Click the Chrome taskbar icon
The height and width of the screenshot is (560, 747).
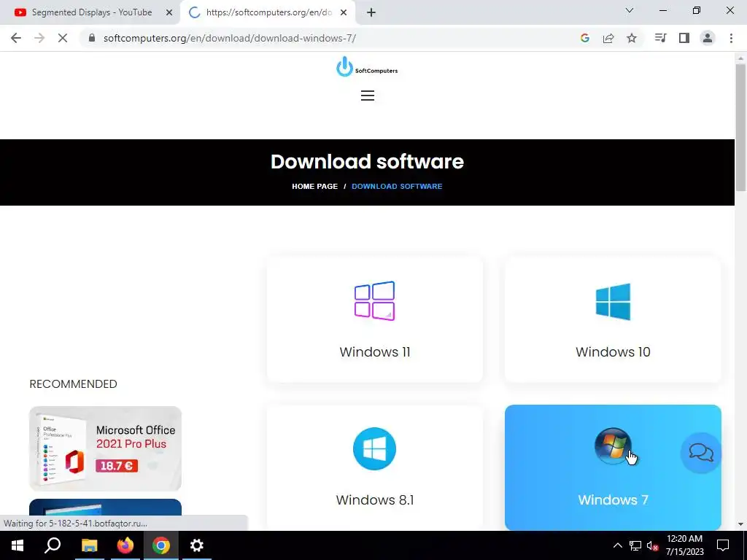[x=161, y=545]
